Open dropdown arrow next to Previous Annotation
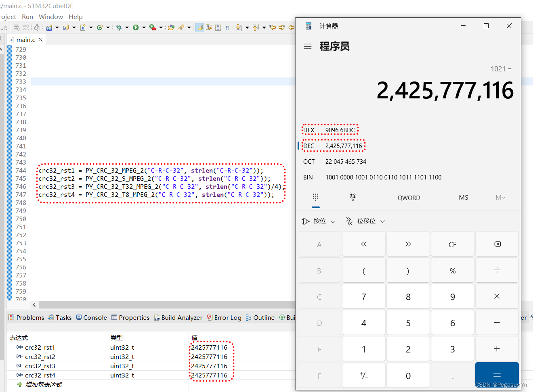This screenshot has height=392, width=533. [264, 27]
